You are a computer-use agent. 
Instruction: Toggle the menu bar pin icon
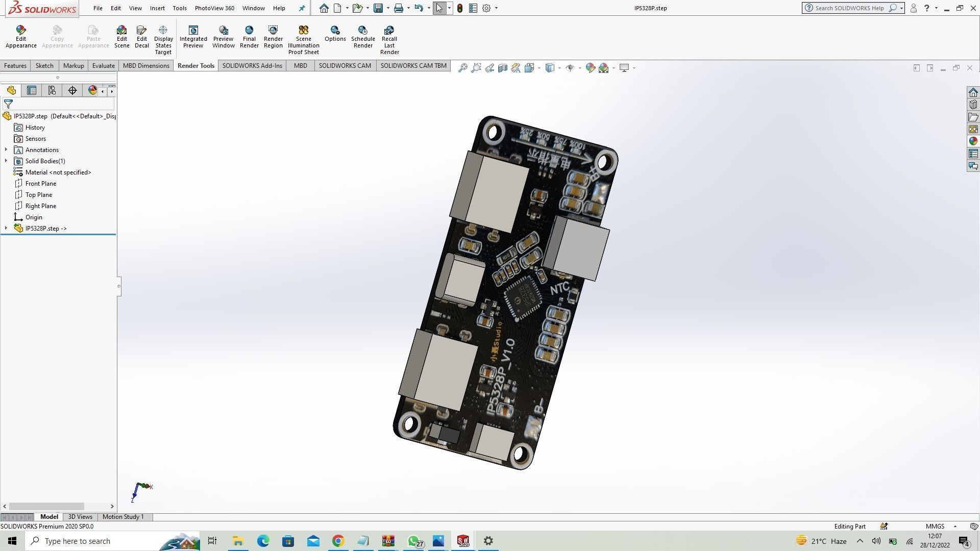point(302,8)
